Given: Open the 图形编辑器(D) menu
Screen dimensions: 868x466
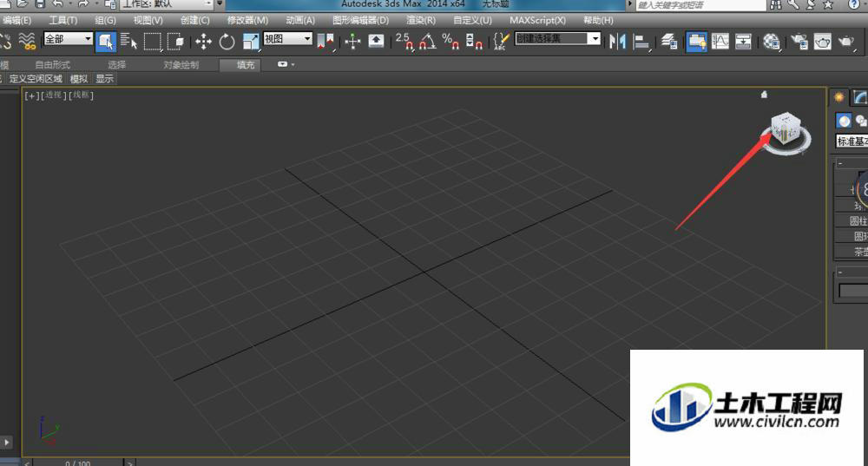Looking at the screenshot, I should tap(360, 20).
